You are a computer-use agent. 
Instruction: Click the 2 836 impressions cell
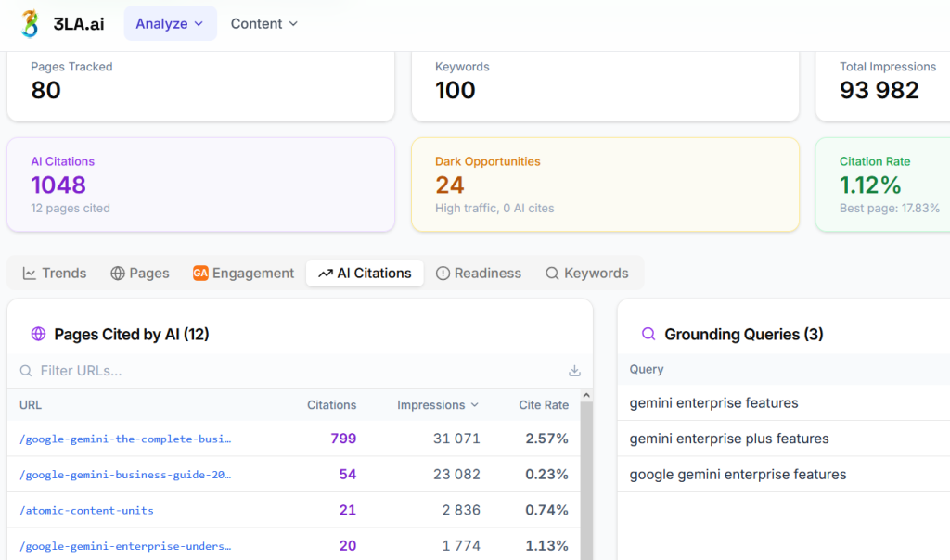coord(461,510)
